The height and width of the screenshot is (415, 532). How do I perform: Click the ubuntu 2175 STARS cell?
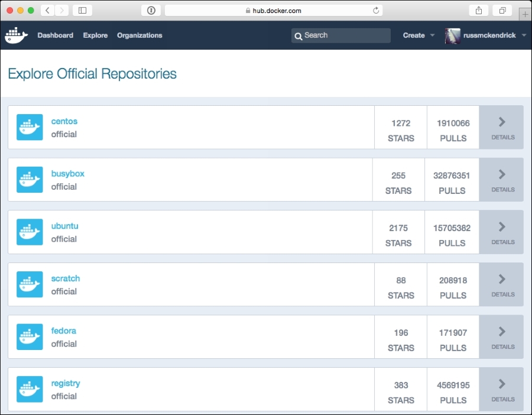(x=398, y=232)
